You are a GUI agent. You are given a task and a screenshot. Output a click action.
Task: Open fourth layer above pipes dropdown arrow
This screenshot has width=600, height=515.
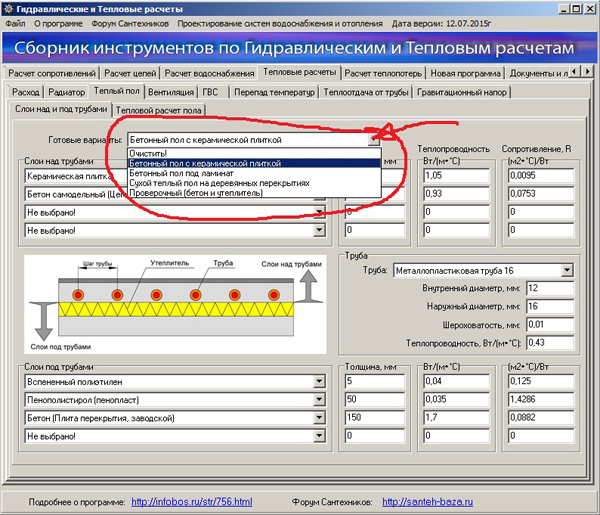click(x=319, y=230)
